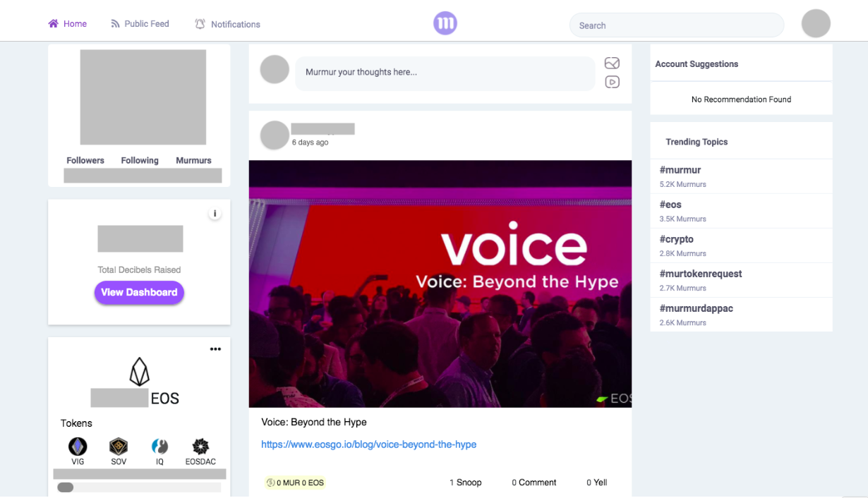Click the Following label
Viewport: 868px width, 498px height.
coord(140,160)
